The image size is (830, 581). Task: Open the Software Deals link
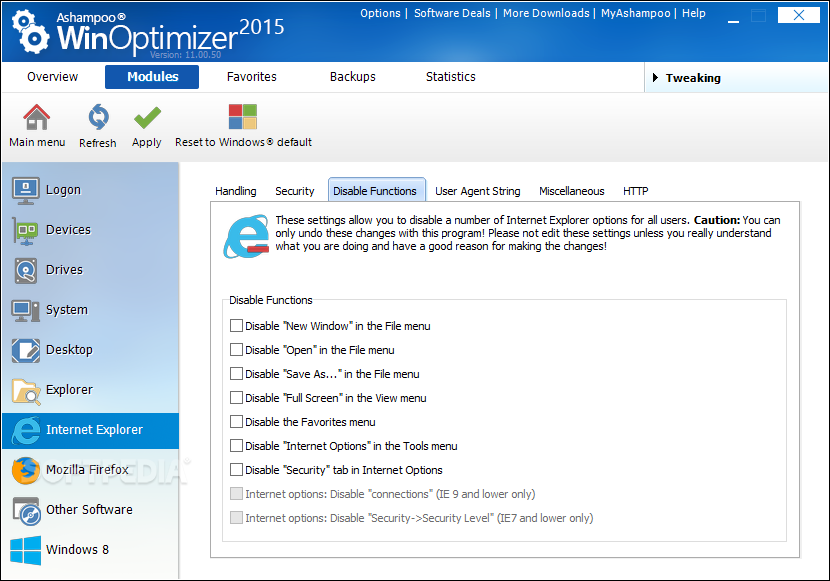click(x=452, y=13)
